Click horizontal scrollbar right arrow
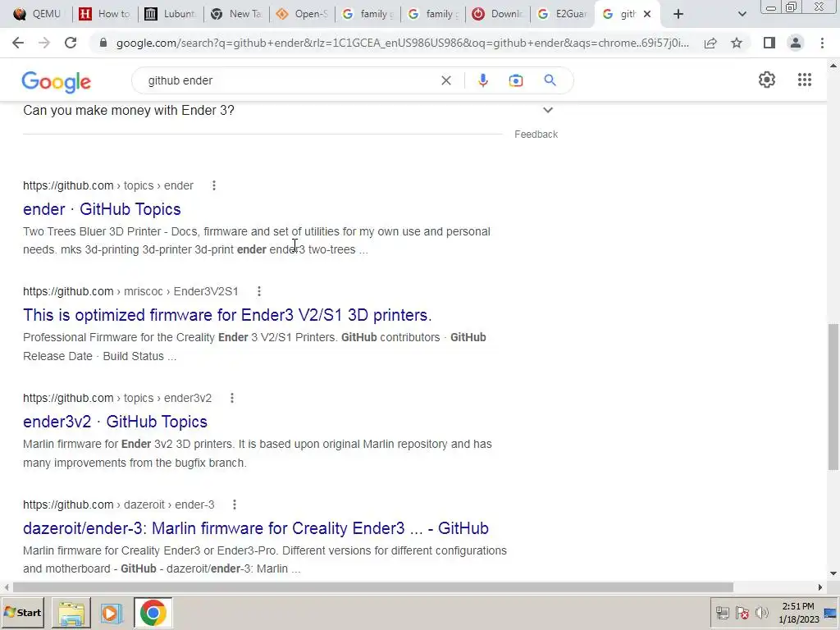Image resolution: width=840 pixels, height=630 pixels. [819, 587]
